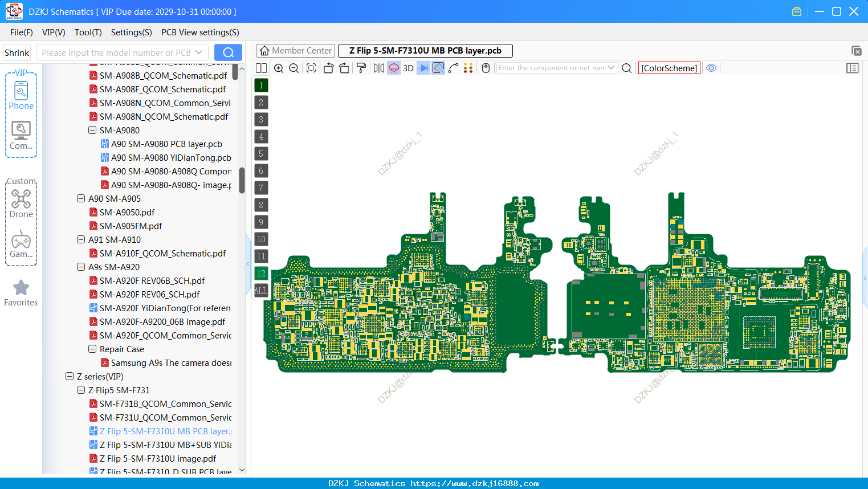Viewport: 868px width, 489px height.
Task: Open the VIP(V) menu
Action: [54, 32]
